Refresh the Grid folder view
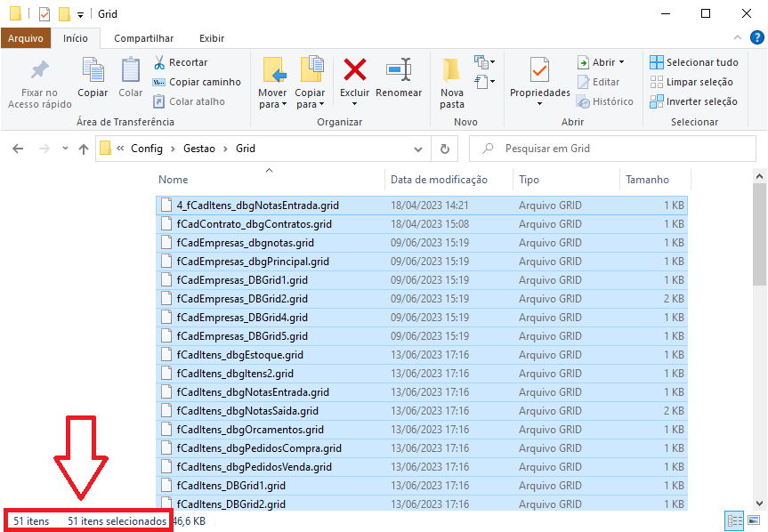The height and width of the screenshot is (532, 768). point(445,149)
